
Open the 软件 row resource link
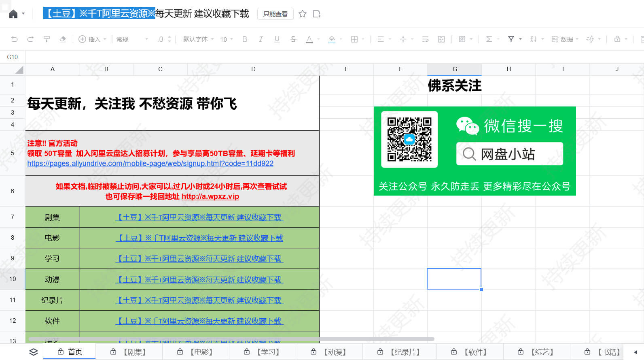click(x=199, y=321)
